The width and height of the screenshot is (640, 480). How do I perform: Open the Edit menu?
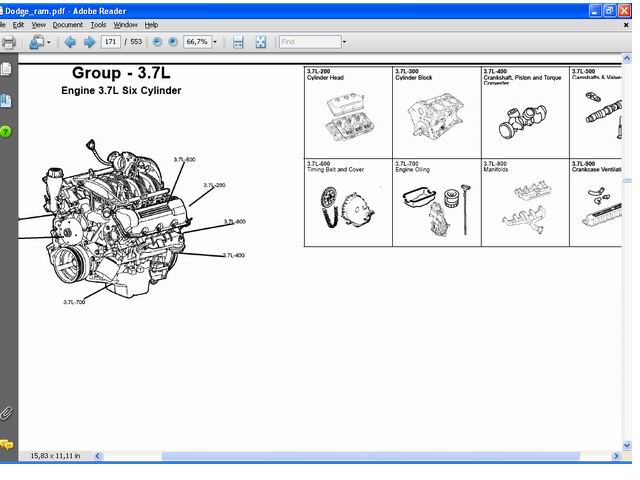click(x=18, y=25)
